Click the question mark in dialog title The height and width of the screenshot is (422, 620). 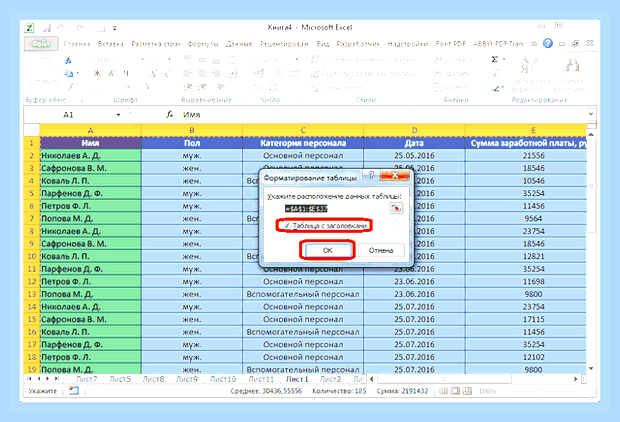[x=371, y=176]
